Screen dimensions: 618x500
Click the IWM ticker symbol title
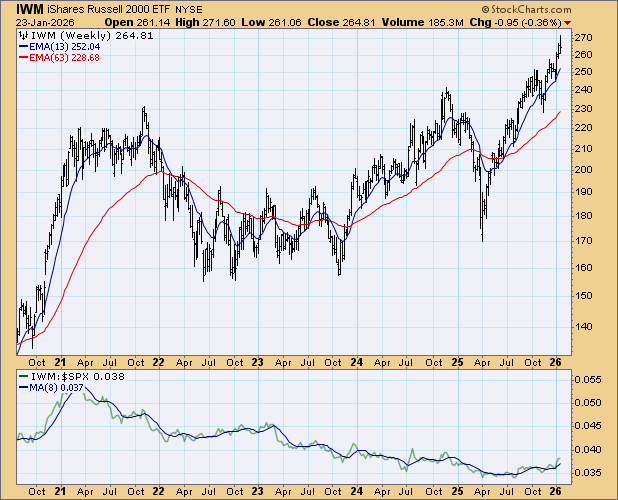[30, 9]
